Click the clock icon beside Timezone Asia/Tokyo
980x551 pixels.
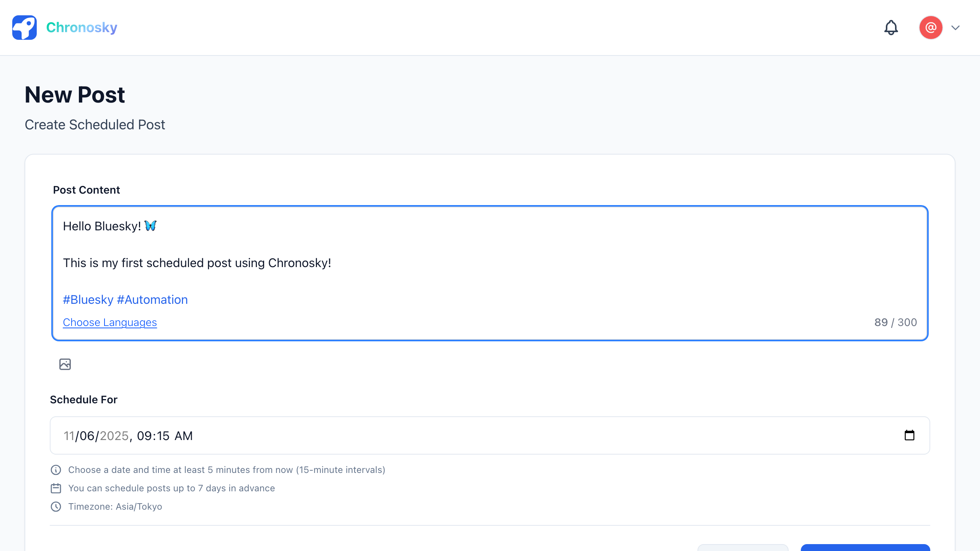tap(56, 506)
